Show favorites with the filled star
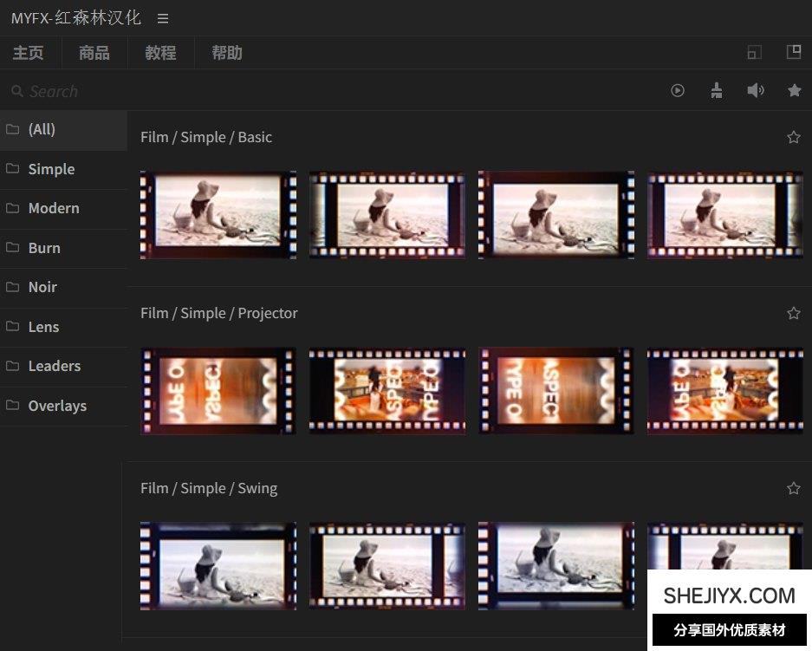 click(794, 90)
